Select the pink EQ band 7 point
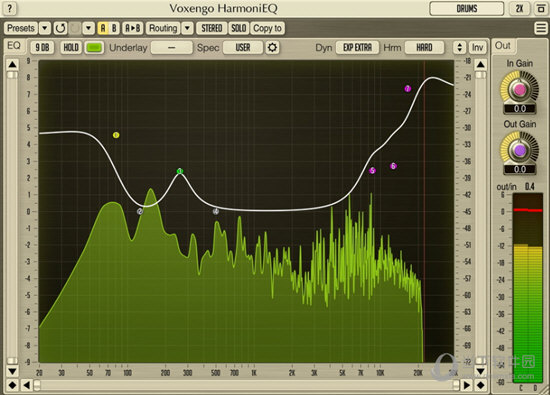Image resolution: width=550 pixels, height=395 pixels. click(408, 88)
